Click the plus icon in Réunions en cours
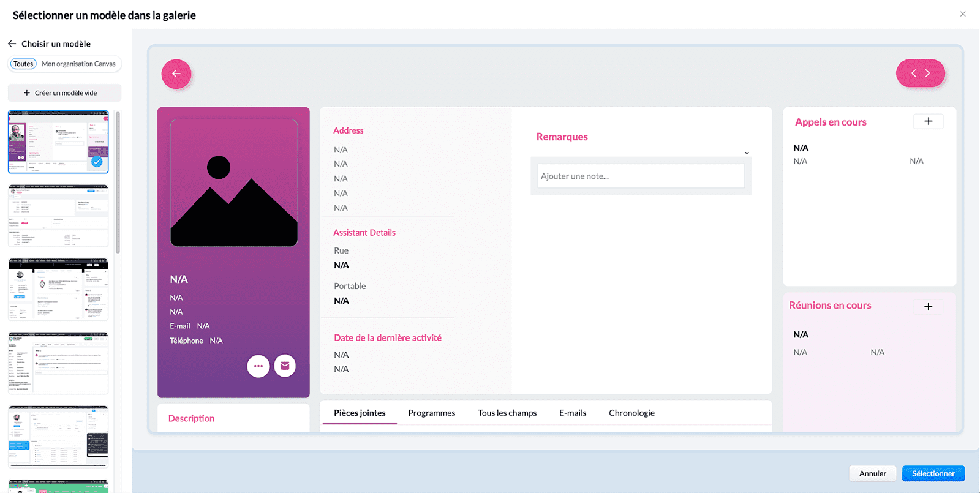Viewport: 980px width, 493px height. [929, 306]
